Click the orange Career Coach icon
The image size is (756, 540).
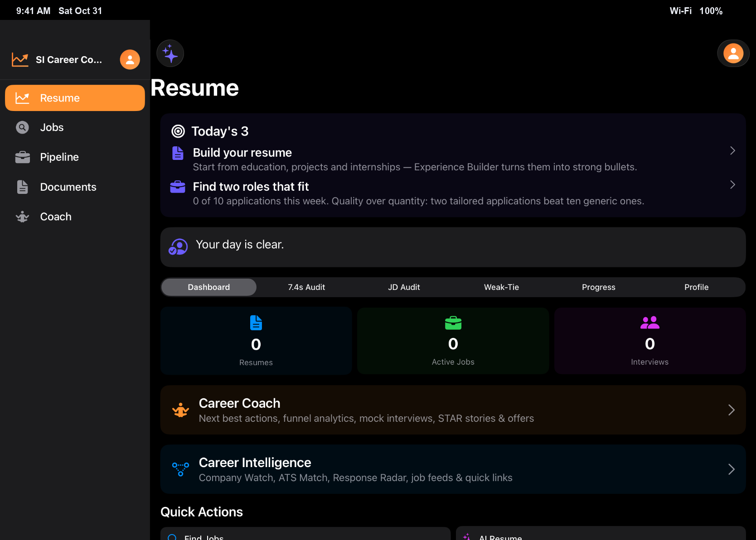pyautogui.click(x=180, y=410)
